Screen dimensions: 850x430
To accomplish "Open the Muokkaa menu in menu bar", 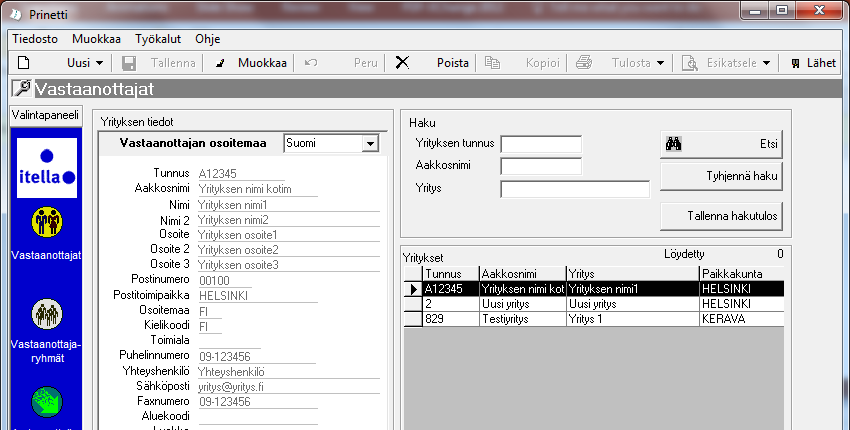I will [x=96, y=39].
